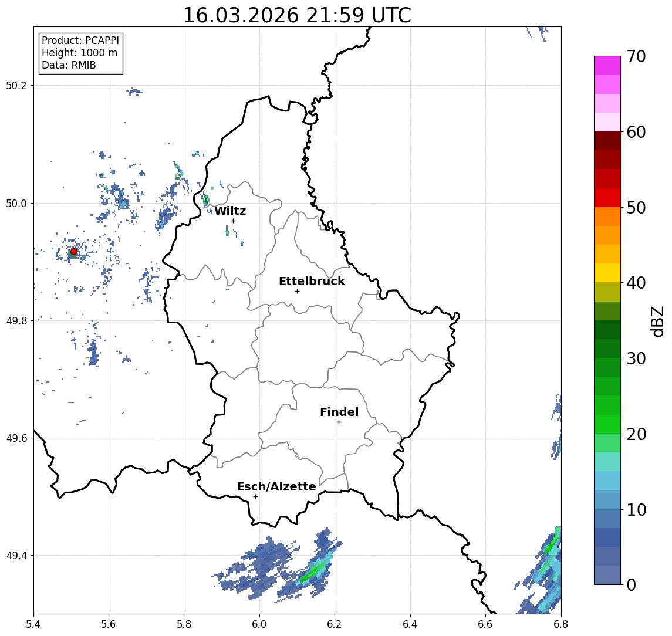Click the colorbar tick label 60

pyautogui.click(x=636, y=132)
